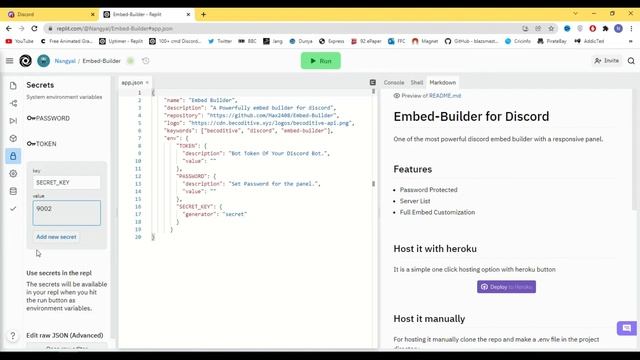
Task: Open the Nangyal profile link
Action: pos(65,61)
